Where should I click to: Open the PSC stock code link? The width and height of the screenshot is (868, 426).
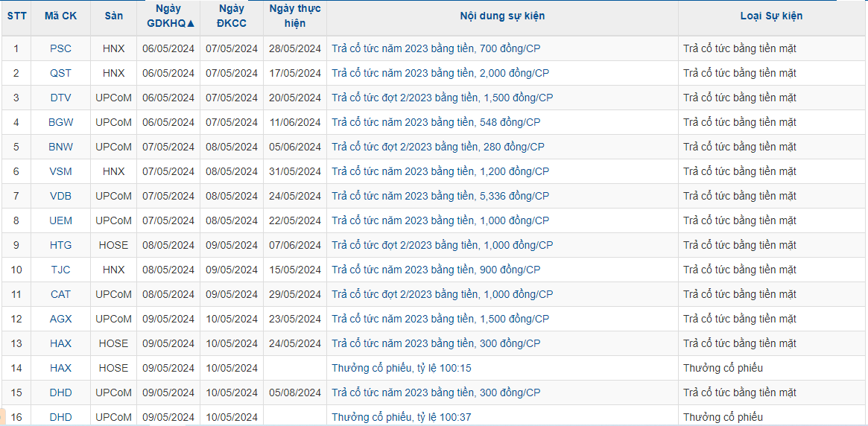point(60,48)
